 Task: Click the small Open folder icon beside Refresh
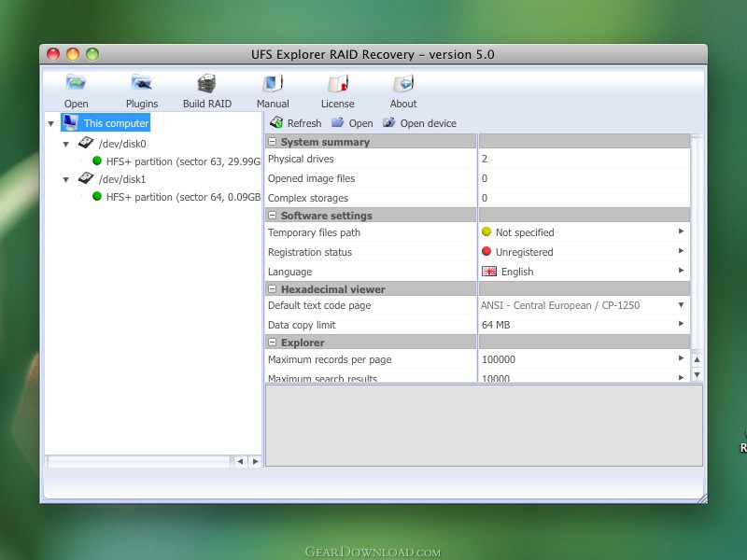coord(338,122)
